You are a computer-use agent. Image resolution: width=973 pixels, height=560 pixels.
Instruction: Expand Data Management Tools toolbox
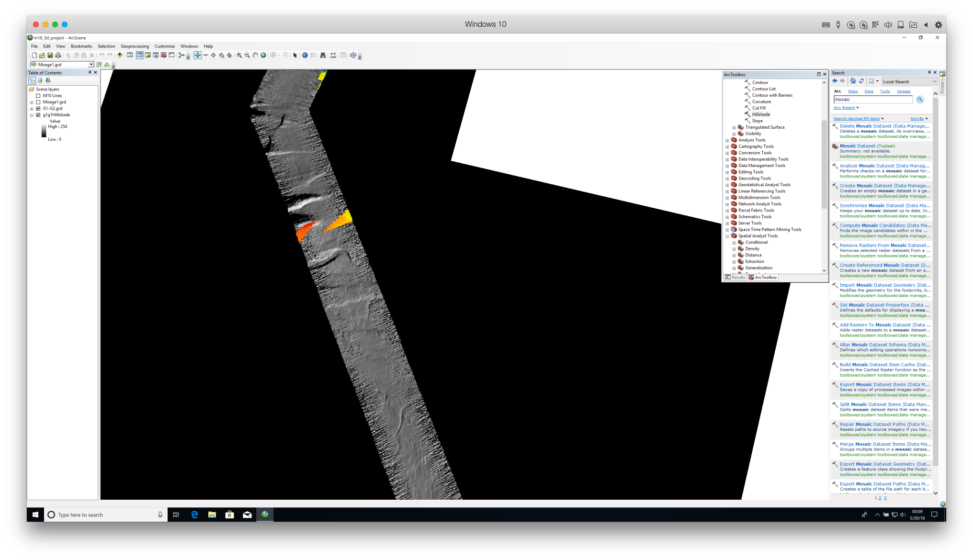coord(727,166)
